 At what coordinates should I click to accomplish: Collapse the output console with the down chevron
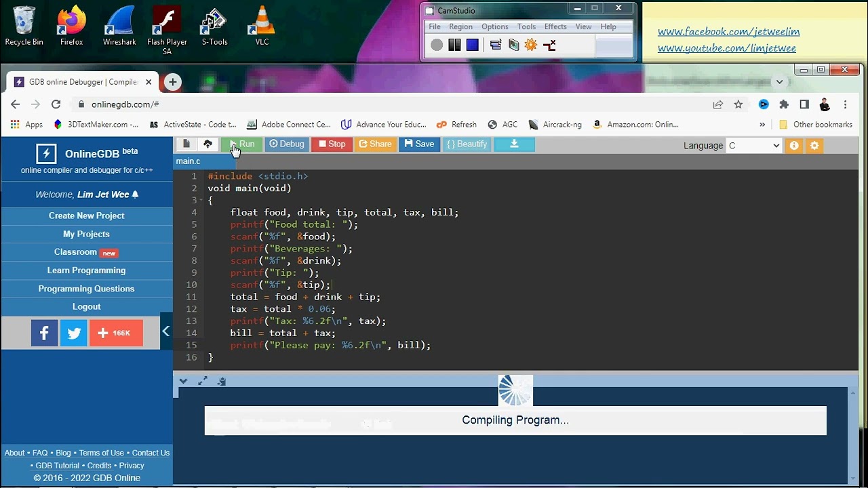point(183,381)
